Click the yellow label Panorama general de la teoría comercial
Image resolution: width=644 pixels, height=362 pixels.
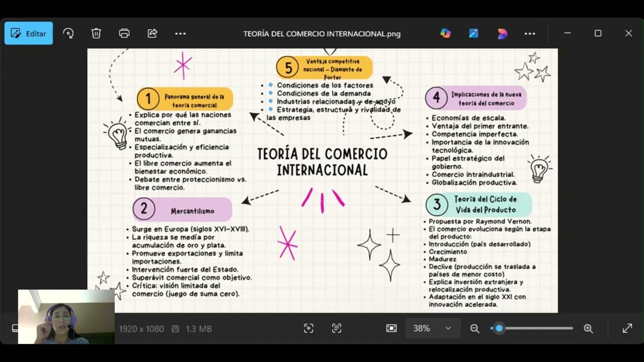(185, 100)
